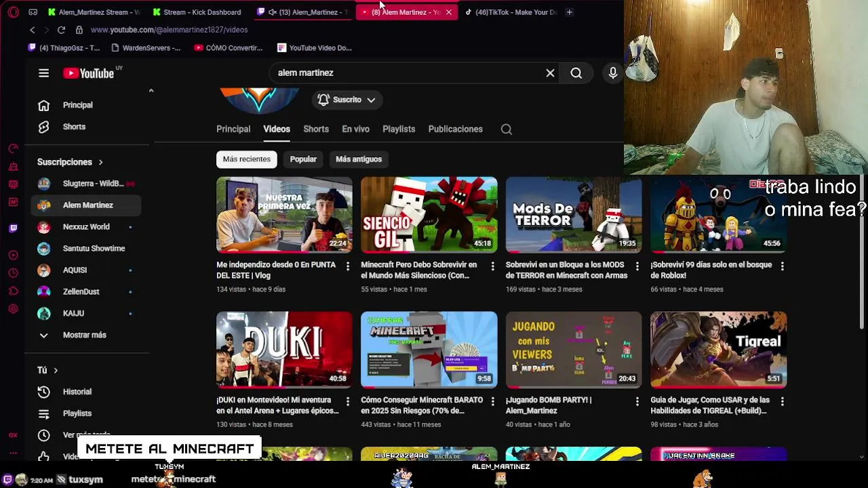Open the ZellenDust subscription
The height and width of the screenshot is (488, 868).
click(x=85, y=292)
